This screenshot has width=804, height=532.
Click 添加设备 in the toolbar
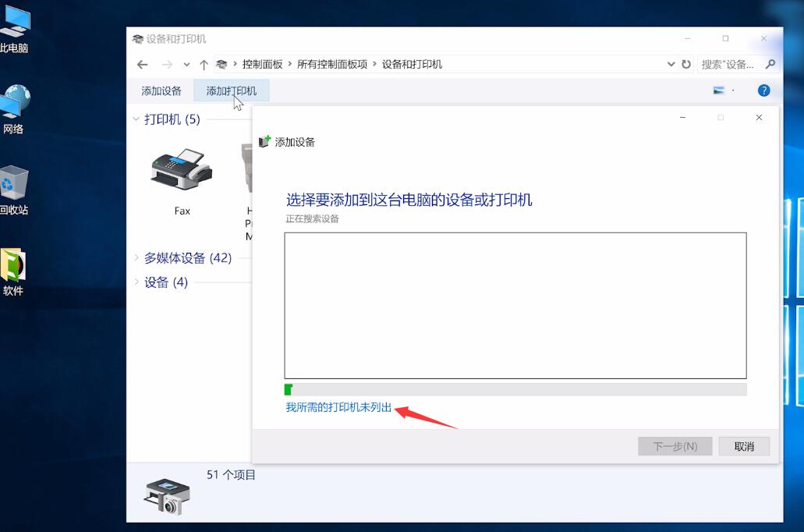click(x=161, y=90)
